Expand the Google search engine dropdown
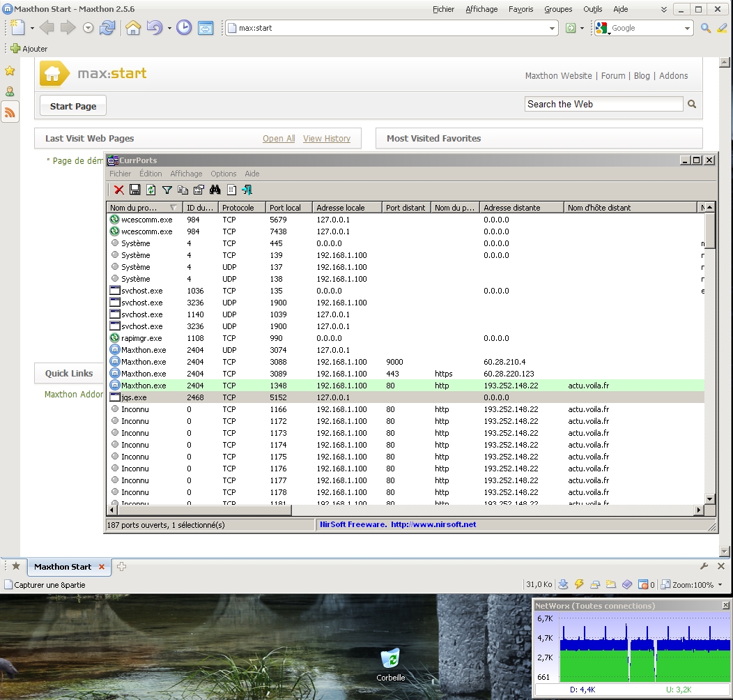 (687, 28)
